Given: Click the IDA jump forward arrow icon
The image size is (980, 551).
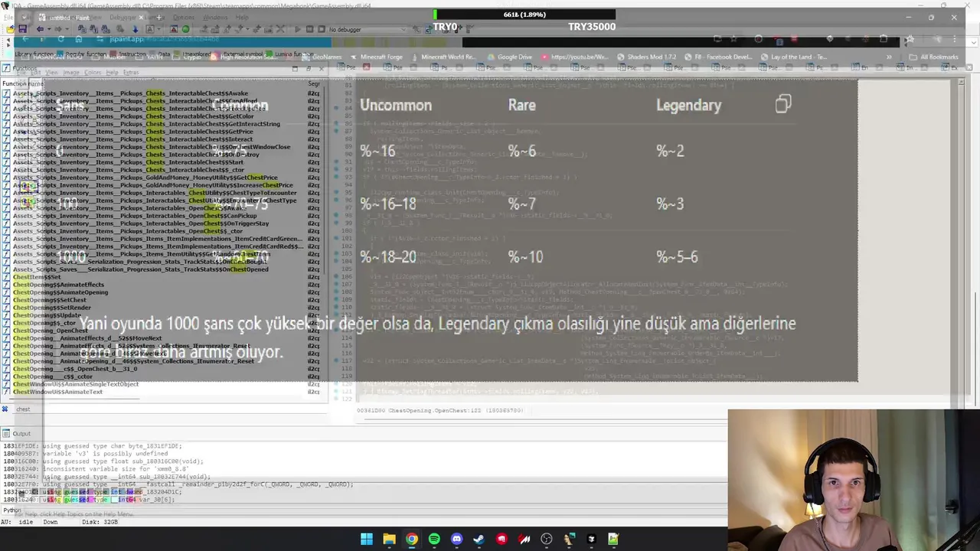Looking at the screenshot, I should (58, 29).
